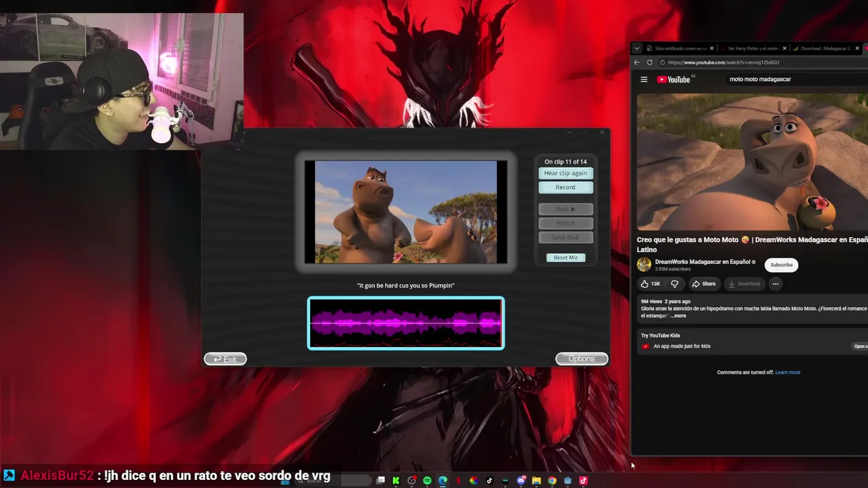Click the site security lock icon in address bar
This screenshot has width=868, height=488.
tap(662, 62)
